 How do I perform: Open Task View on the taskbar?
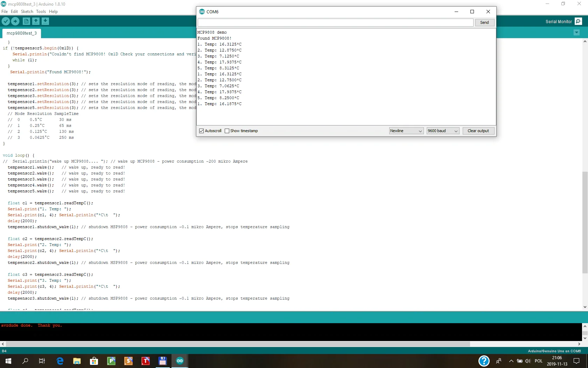[x=42, y=361]
